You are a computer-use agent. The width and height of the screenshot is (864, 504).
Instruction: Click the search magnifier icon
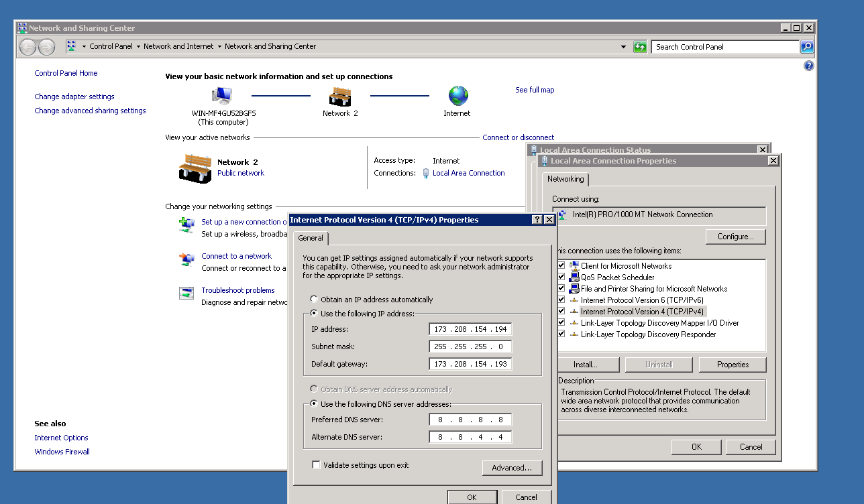807,47
